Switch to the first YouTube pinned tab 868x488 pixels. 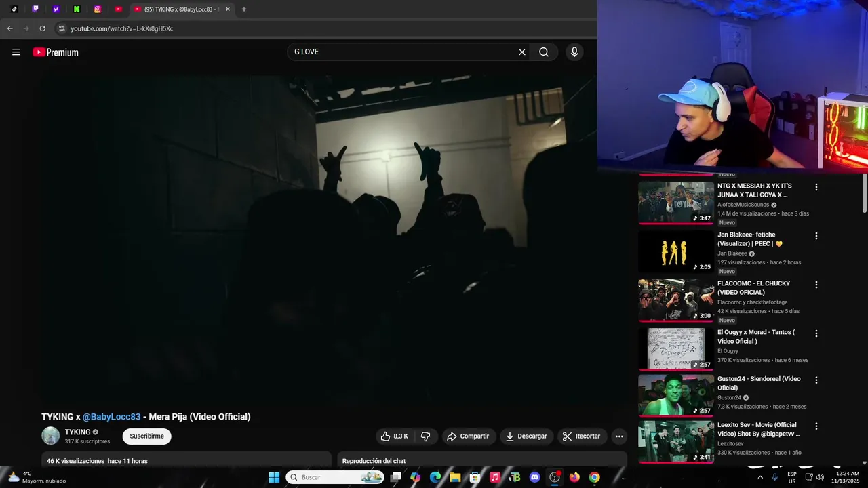[118, 9]
